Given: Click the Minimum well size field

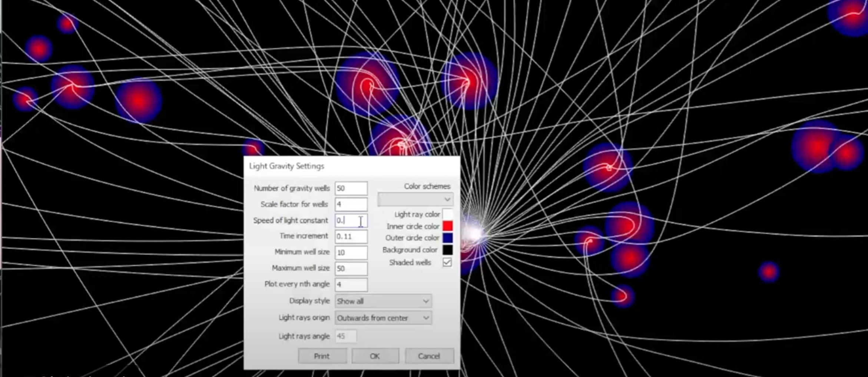Looking at the screenshot, I should [x=351, y=252].
